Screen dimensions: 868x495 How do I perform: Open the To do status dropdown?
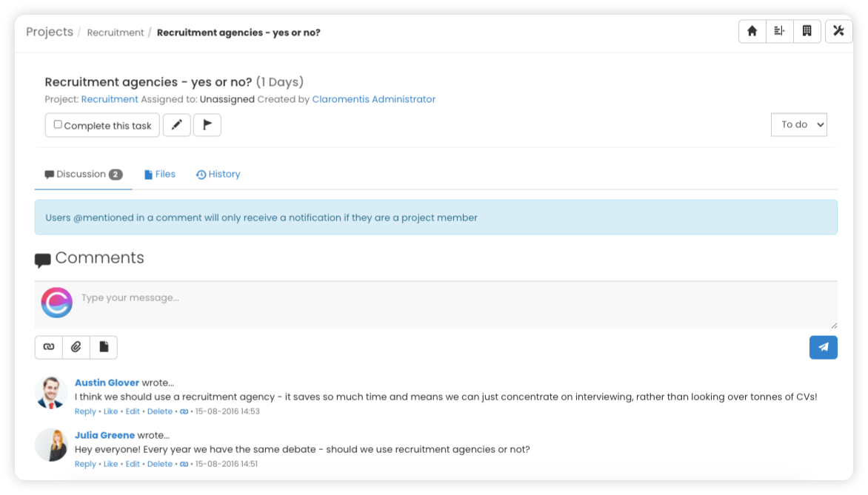pyautogui.click(x=798, y=124)
